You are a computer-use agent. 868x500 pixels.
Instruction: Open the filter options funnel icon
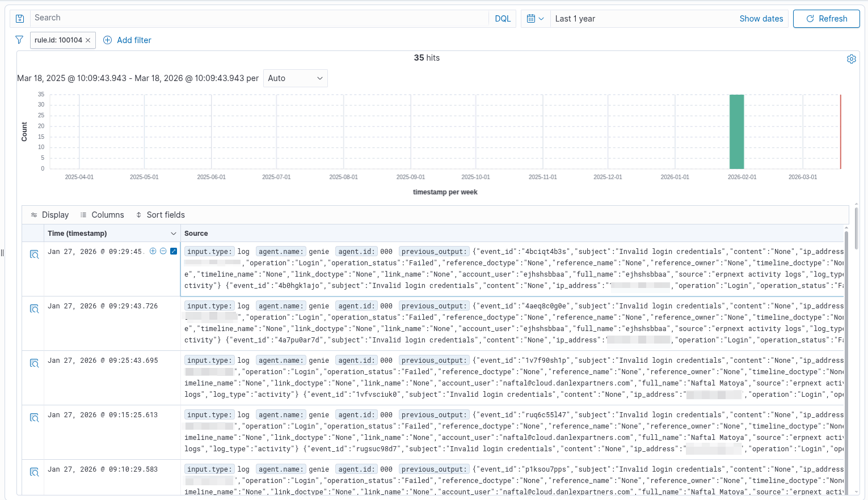click(x=19, y=40)
